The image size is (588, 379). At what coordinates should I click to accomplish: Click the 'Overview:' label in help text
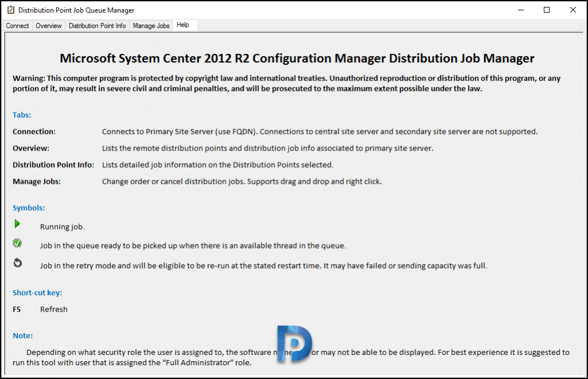(x=31, y=149)
